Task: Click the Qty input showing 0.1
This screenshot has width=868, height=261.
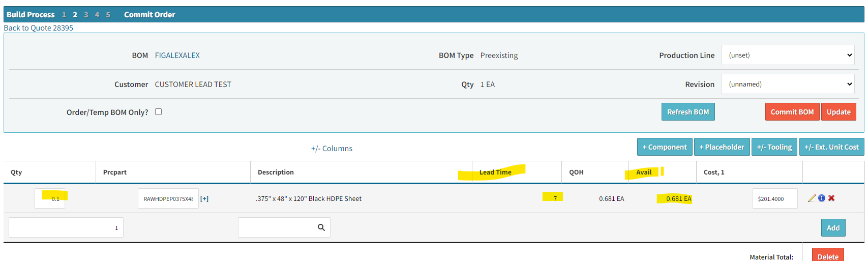Action: pos(50,198)
